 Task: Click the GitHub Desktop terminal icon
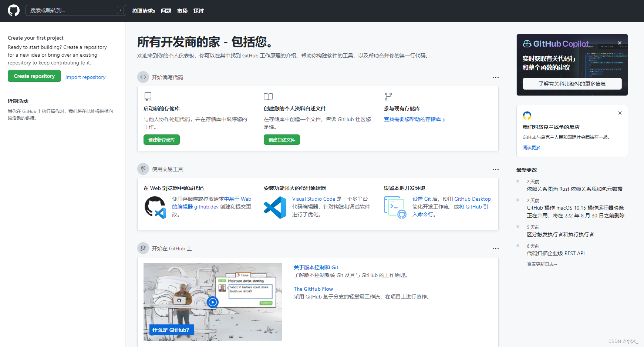(x=394, y=207)
